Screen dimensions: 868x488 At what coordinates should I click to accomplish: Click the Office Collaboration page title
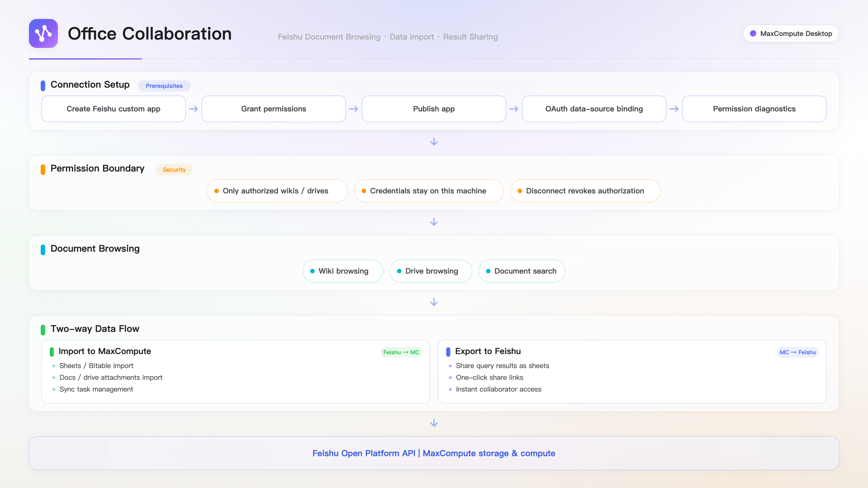coord(150,34)
